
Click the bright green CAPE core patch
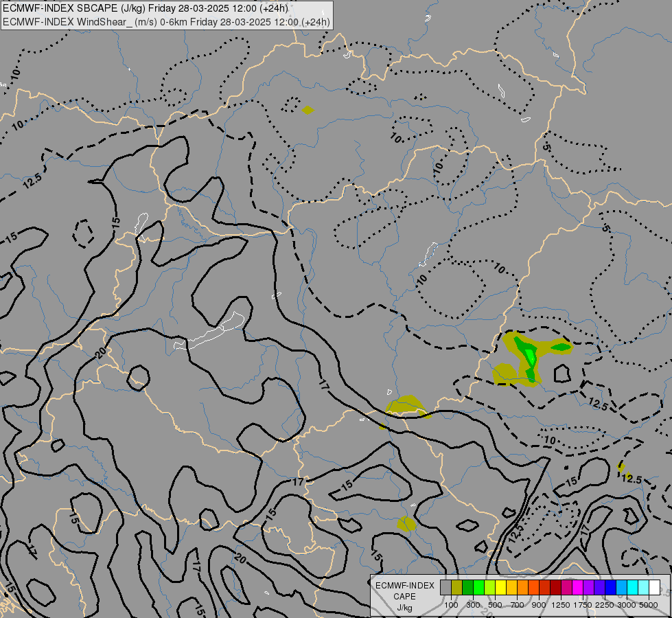(531, 356)
